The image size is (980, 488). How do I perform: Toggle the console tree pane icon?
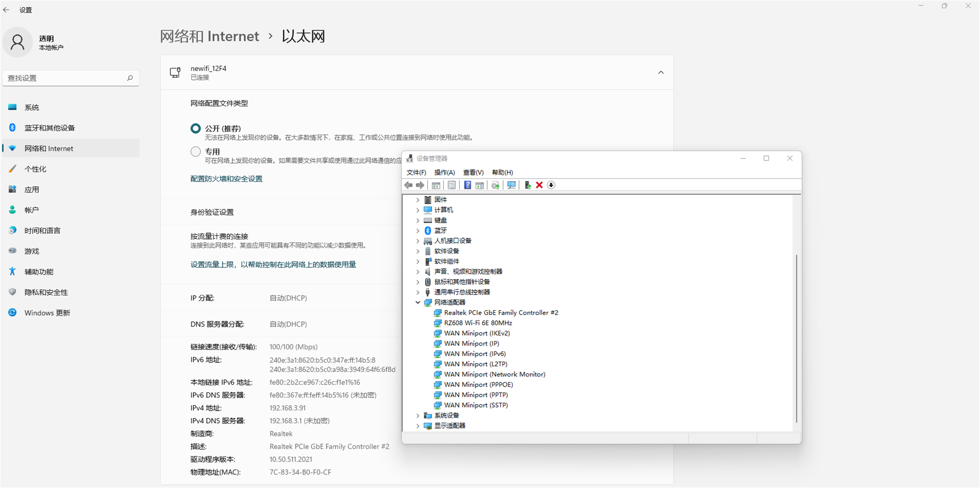point(436,185)
